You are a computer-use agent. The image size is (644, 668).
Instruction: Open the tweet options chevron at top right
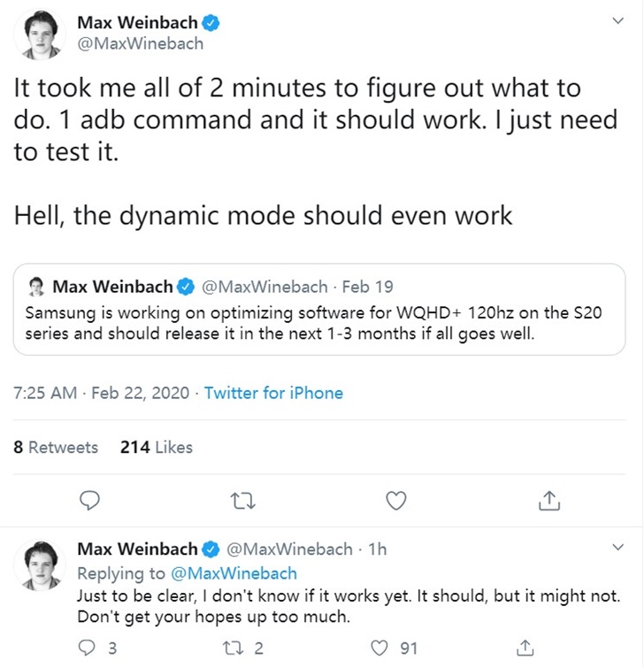click(617, 23)
